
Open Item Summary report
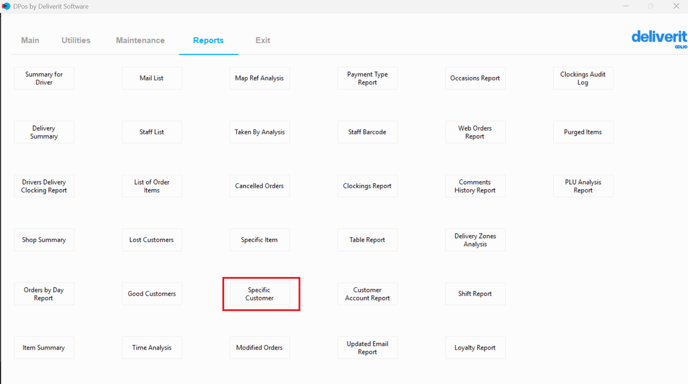(44, 348)
